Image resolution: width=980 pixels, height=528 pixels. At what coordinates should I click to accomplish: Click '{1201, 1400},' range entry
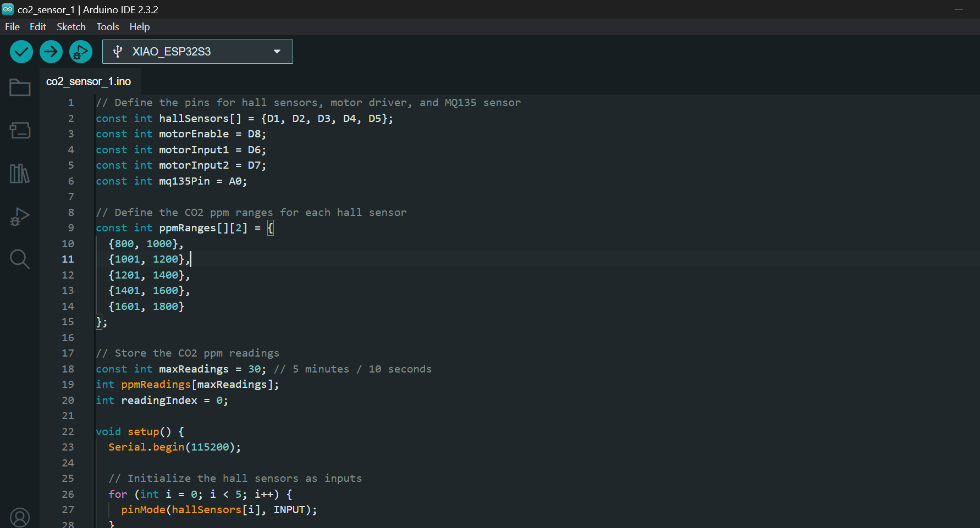coord(149,275)
